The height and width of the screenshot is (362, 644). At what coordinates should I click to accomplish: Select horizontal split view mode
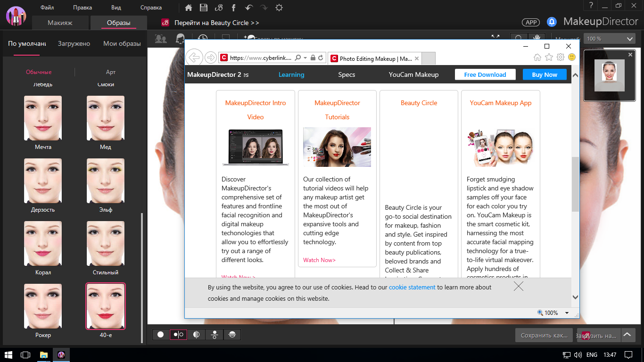pos(232,334)
